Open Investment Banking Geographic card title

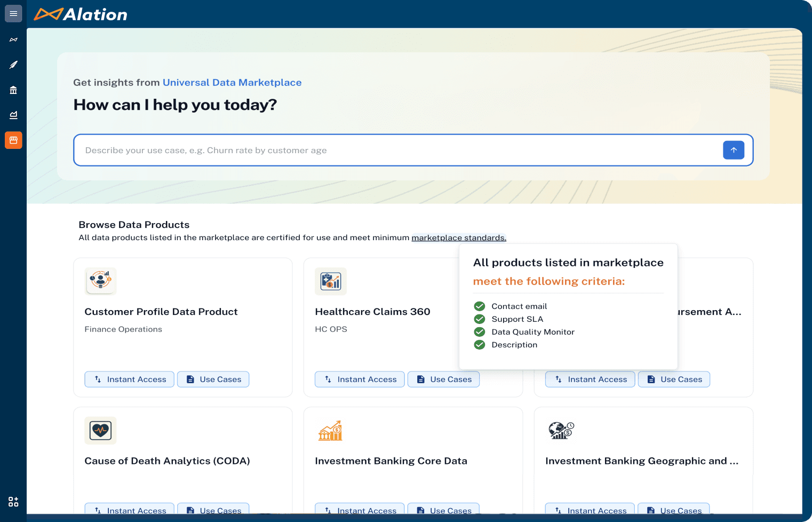pos(642,461)
